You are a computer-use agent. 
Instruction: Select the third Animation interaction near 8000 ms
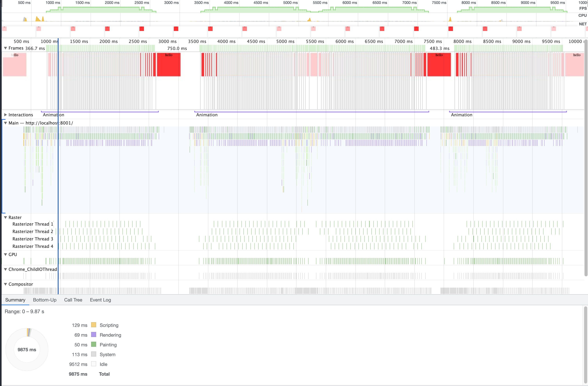pyautogui.click(x=508, y=114)
